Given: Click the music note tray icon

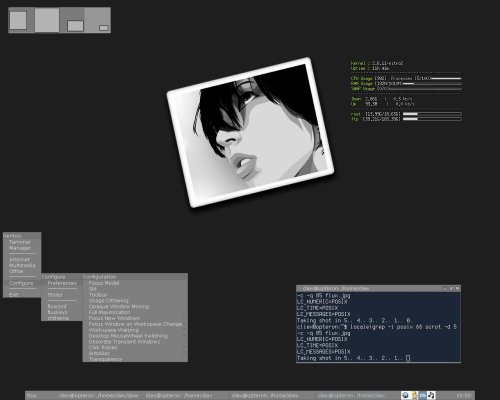Looking at the screenshot, I should [x=431, y=395].
